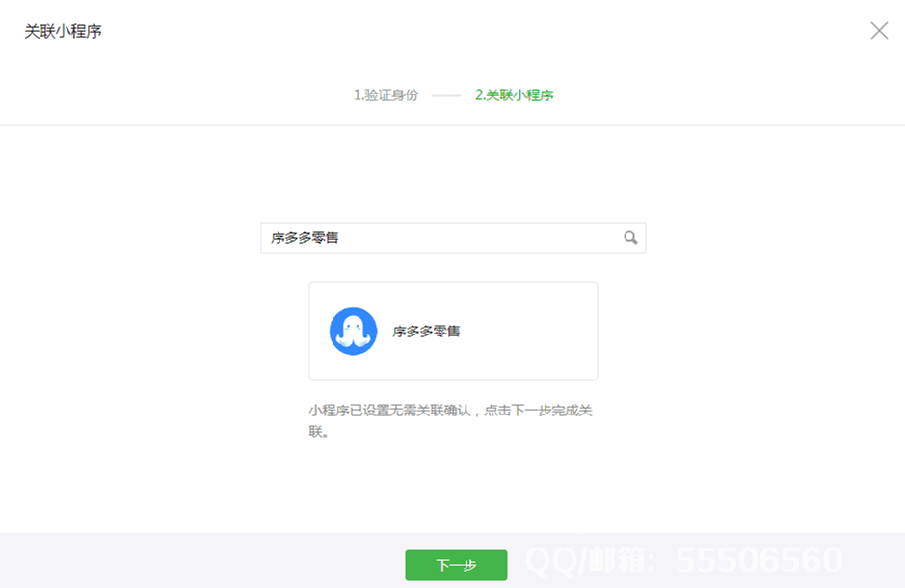This screenshot has height=588, width=905.
Task: Click the 序多多零售 search input field
Action: coord(453,238)
